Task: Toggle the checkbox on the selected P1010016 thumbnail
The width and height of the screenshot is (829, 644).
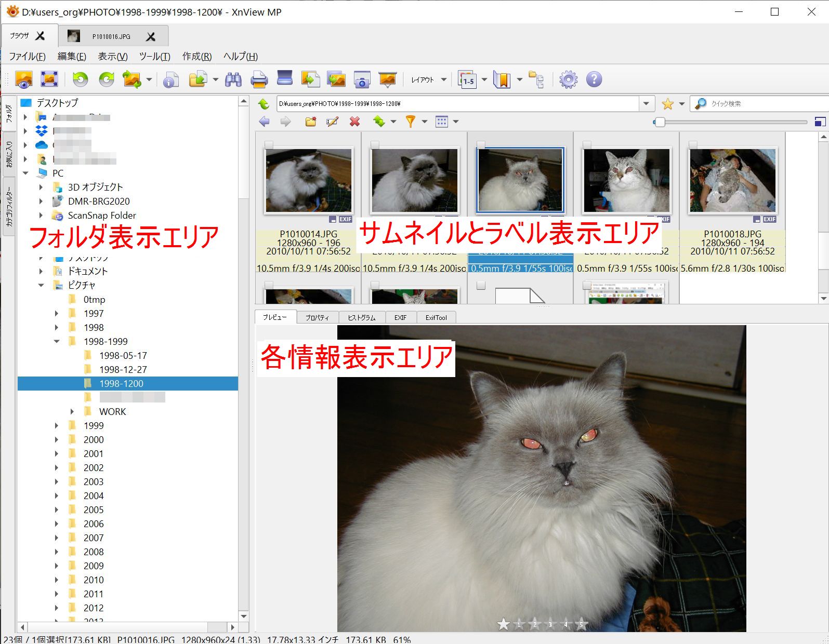Action: tap(481, 145)
